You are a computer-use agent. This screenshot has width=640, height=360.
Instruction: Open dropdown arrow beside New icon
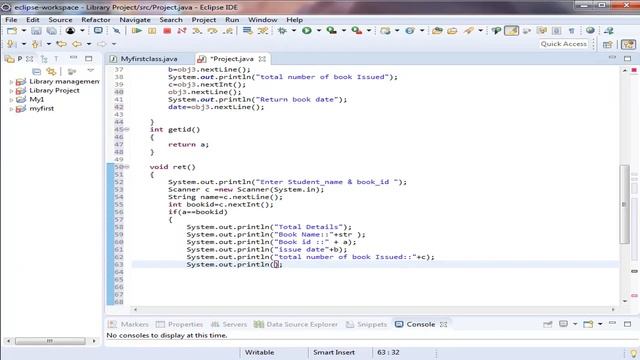(x=24, y=31)
